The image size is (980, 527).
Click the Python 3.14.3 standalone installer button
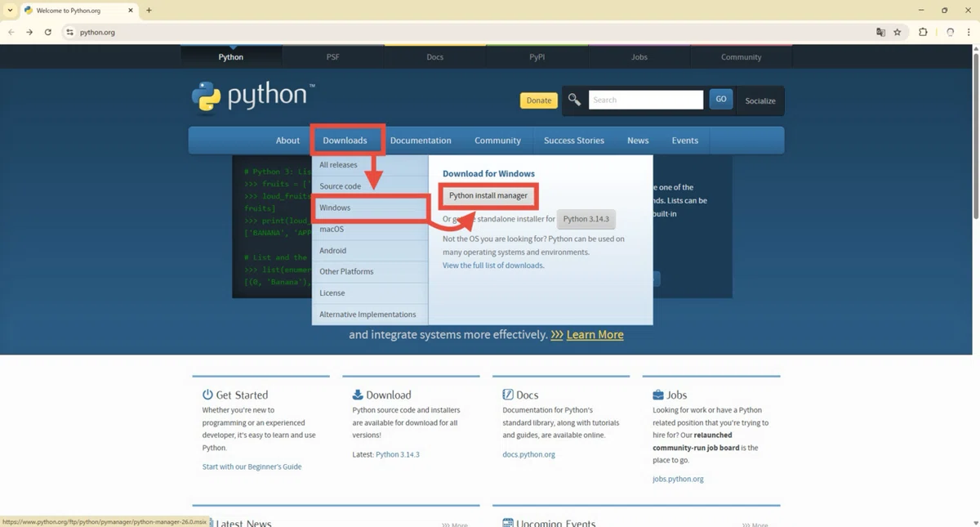pyautogui.click(x=586, y=219)
